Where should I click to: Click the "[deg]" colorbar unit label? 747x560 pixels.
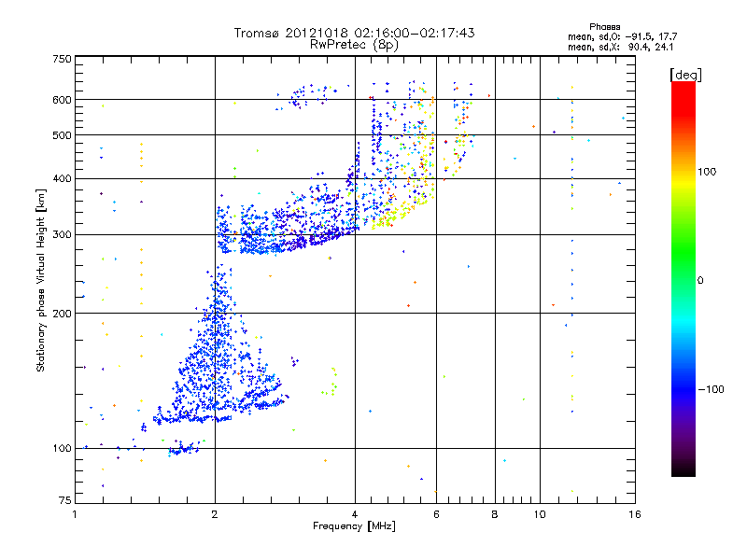point(685,75)
